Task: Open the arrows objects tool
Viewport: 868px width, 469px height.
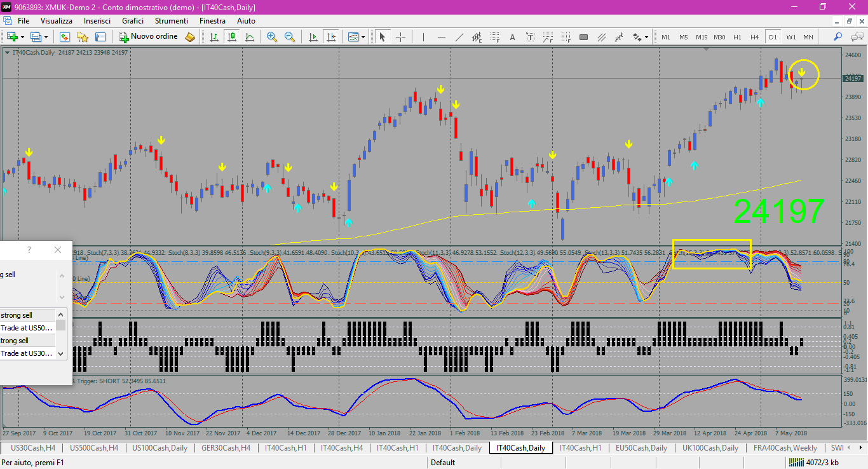Action: [637, 37]
